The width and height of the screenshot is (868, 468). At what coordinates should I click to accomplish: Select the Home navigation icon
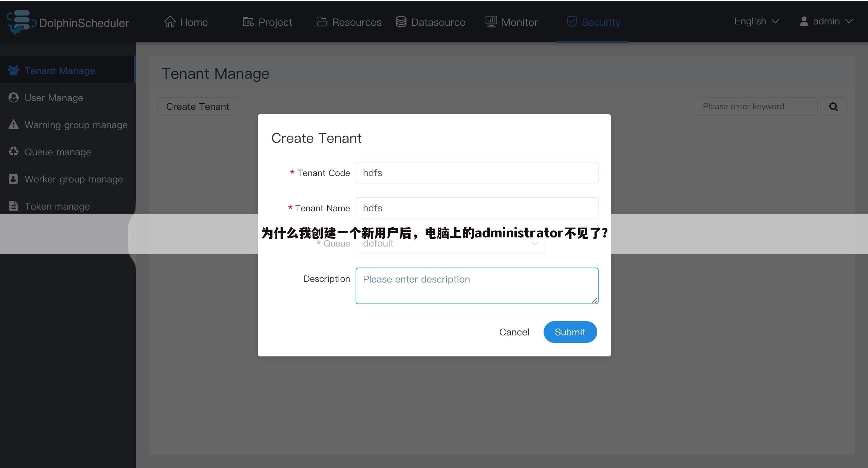(x=171, y=21)
